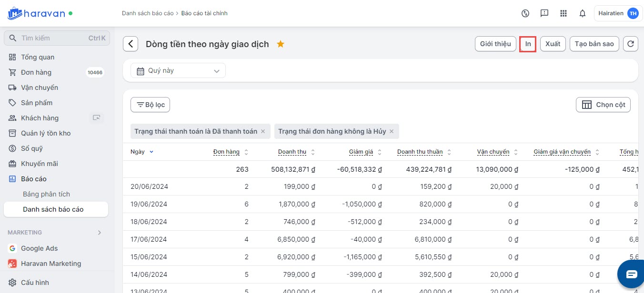Click the refresh report icon

631,44
